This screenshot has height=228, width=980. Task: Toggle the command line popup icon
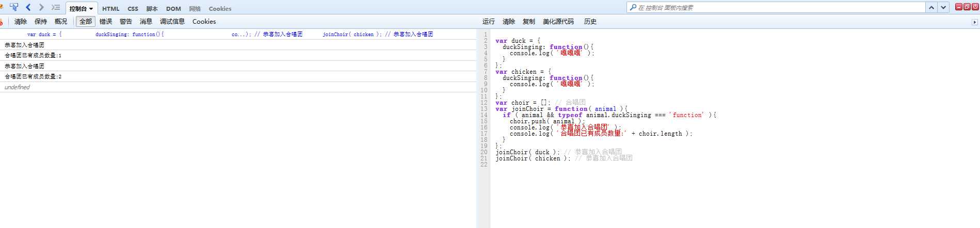tap(56, 7)
